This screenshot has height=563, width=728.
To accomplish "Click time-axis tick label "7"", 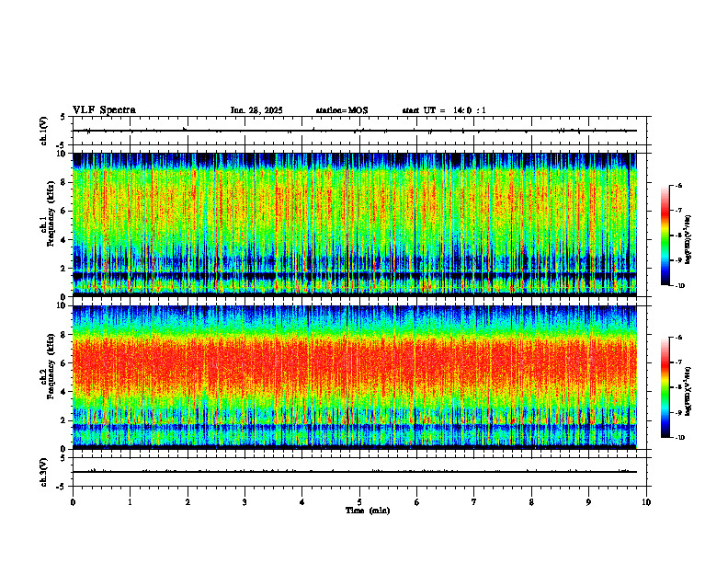I will click(x=474, y=502).
